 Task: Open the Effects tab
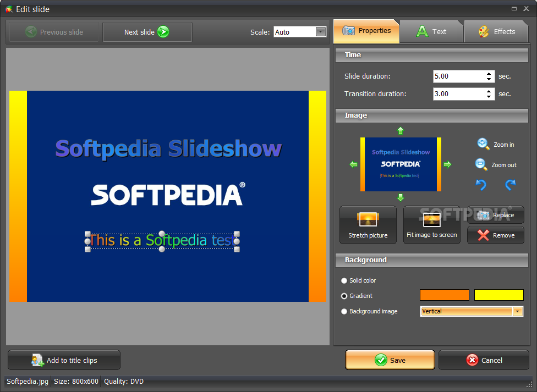pos(496,32)
